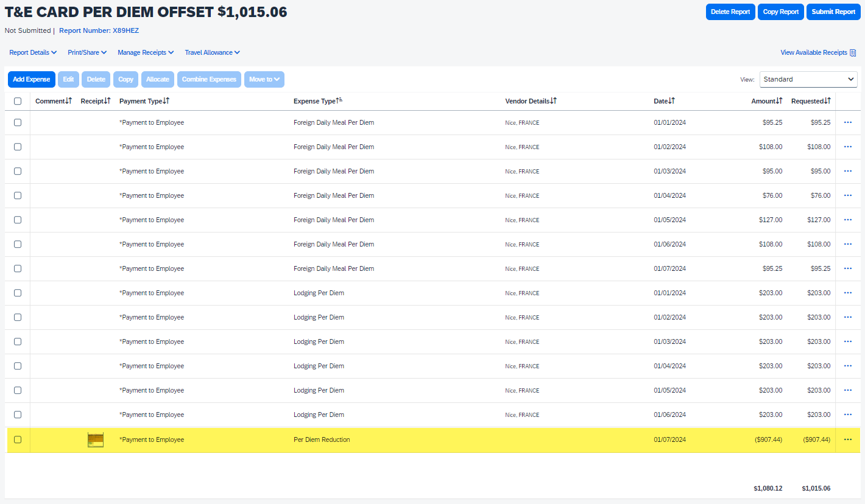The image size is (865, 504).
Task: Sort by the Amount column arrows
Action: click(779, 101)
